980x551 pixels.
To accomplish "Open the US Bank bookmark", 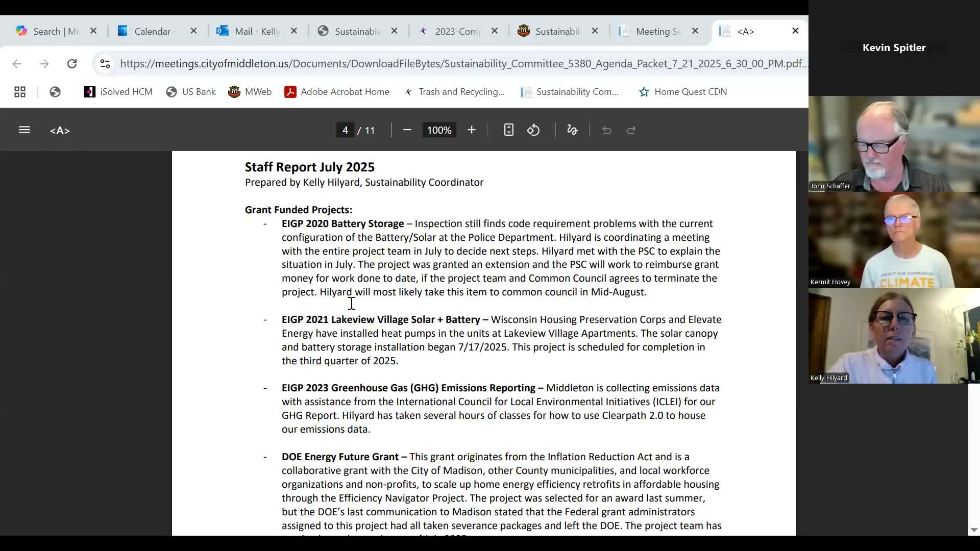I will [x=191, y=92].
